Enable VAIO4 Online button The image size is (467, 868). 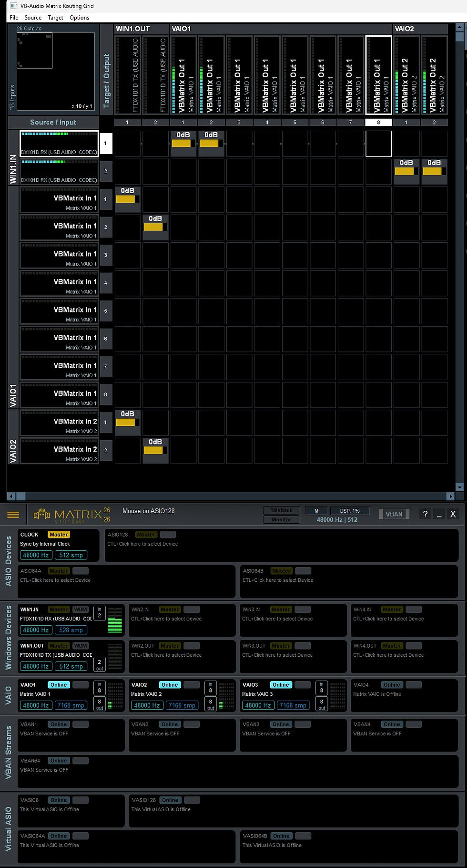click(392, 685)
